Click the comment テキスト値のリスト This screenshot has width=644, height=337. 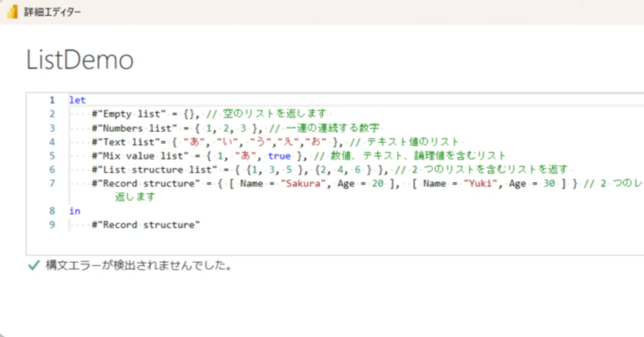tap(405, 142)
